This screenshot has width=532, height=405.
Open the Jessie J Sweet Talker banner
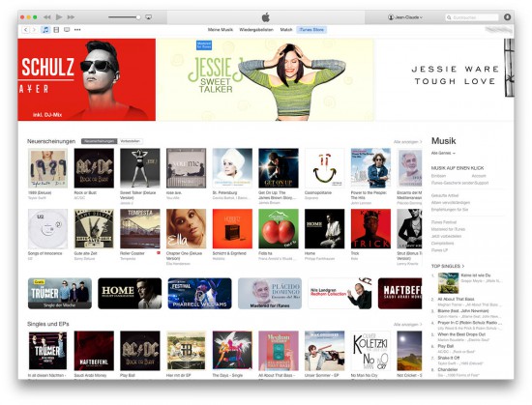pyautogui.click(x=265, y=79)
